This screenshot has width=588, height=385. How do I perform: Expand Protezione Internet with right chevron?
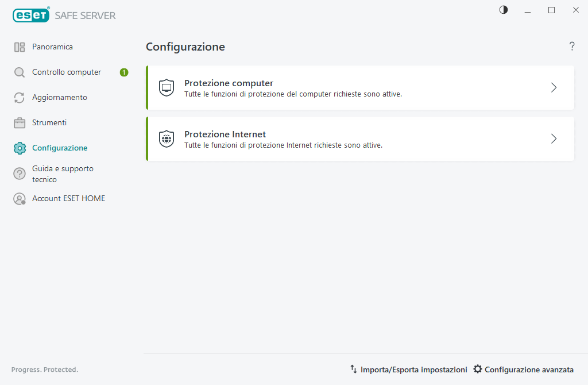click(554, 139)
